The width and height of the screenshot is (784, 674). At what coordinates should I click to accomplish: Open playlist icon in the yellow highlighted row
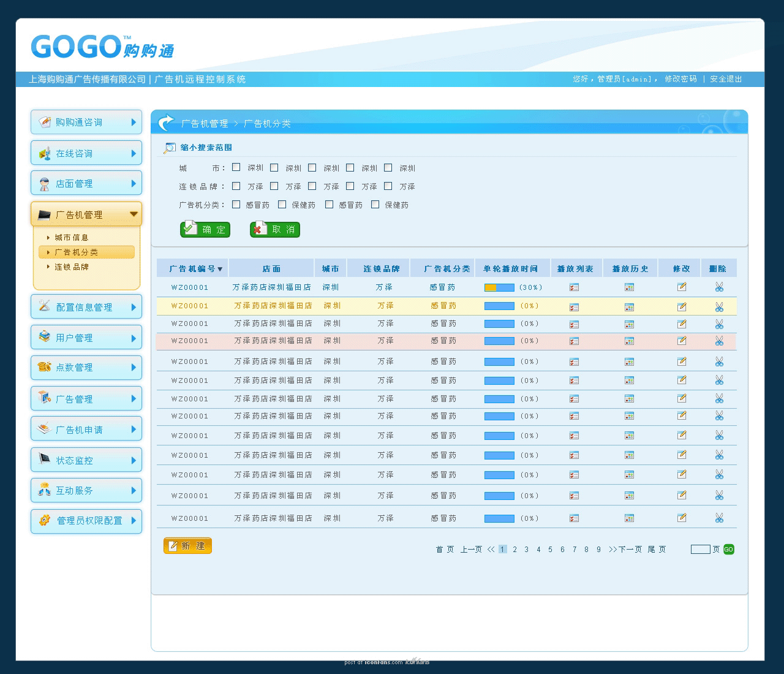(x=574, y=306)
